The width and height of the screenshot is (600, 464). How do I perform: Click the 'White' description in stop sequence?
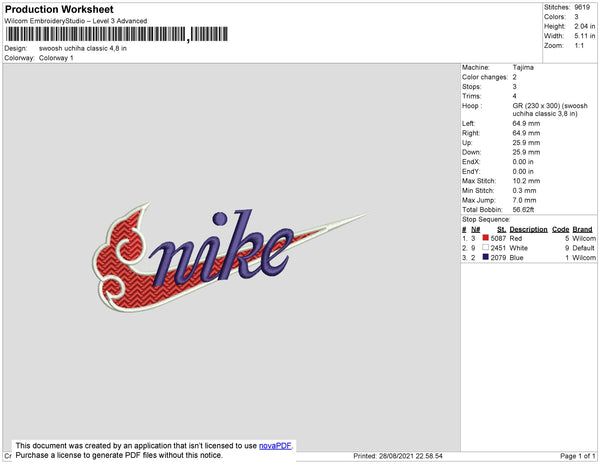point(518,248)
